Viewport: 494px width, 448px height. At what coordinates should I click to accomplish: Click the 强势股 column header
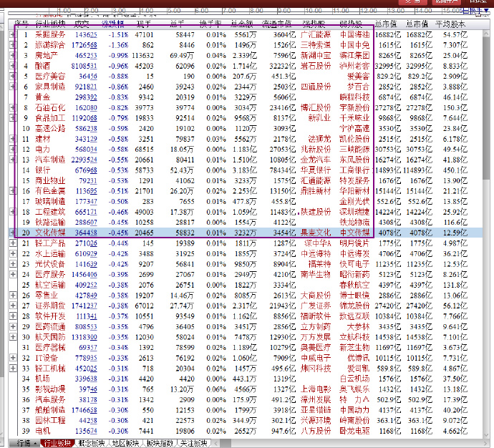coord(314,24)
